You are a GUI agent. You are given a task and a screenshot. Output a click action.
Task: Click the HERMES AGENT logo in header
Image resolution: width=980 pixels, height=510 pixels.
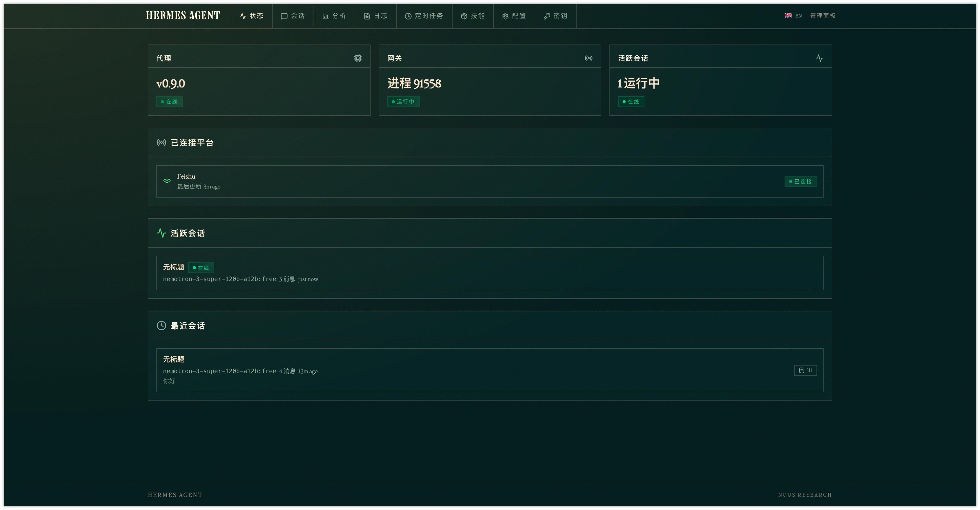click(x=183, y=16)
